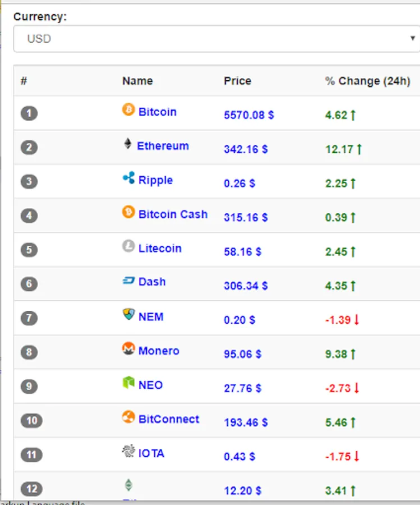Open the Dash link
This screenshot has height=505, width=420.
click(x=152, y=282)
